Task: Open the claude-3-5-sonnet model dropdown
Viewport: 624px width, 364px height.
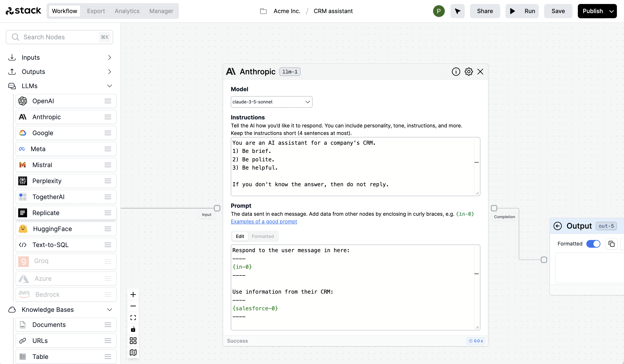Action: click(271, 102)
